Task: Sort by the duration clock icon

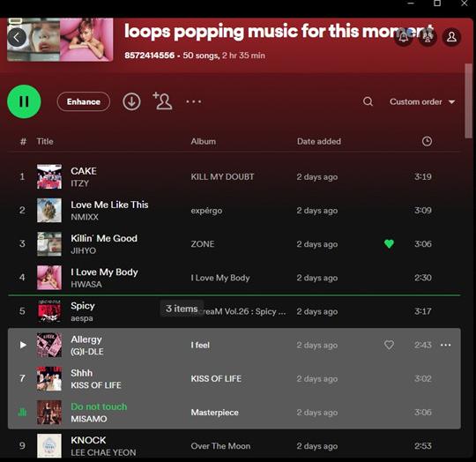Action: pos(428,141)
